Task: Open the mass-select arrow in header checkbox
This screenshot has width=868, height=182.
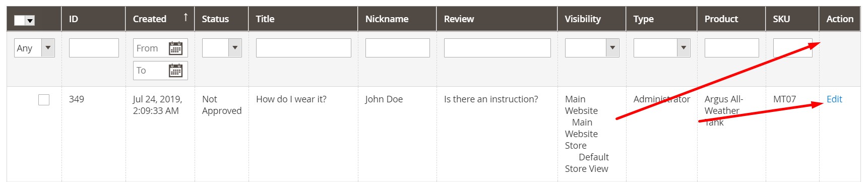Action: (x=30, y=21)
